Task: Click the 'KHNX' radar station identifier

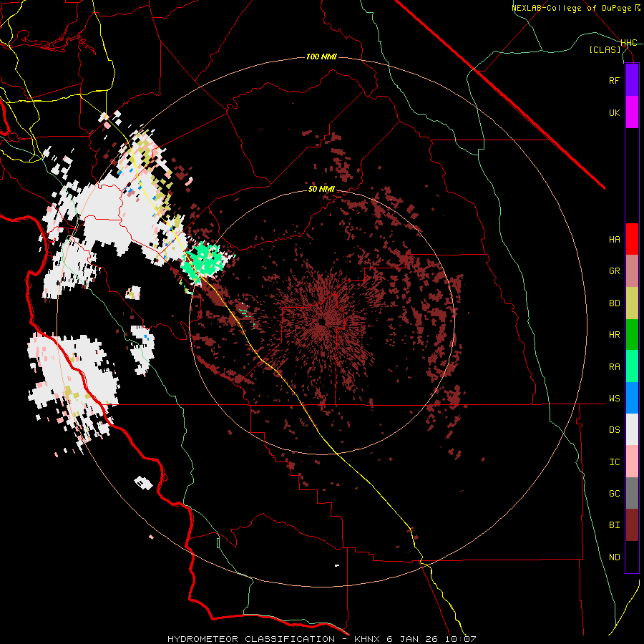Action: click(x=368, y=639)
